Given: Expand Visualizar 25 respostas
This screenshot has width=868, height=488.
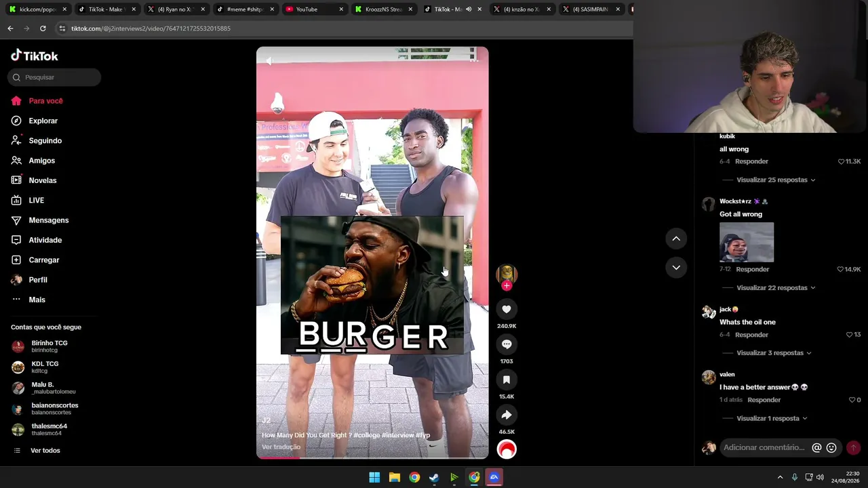Looking at the screenshot, I should pyautogui.click(x=776, y=180).
